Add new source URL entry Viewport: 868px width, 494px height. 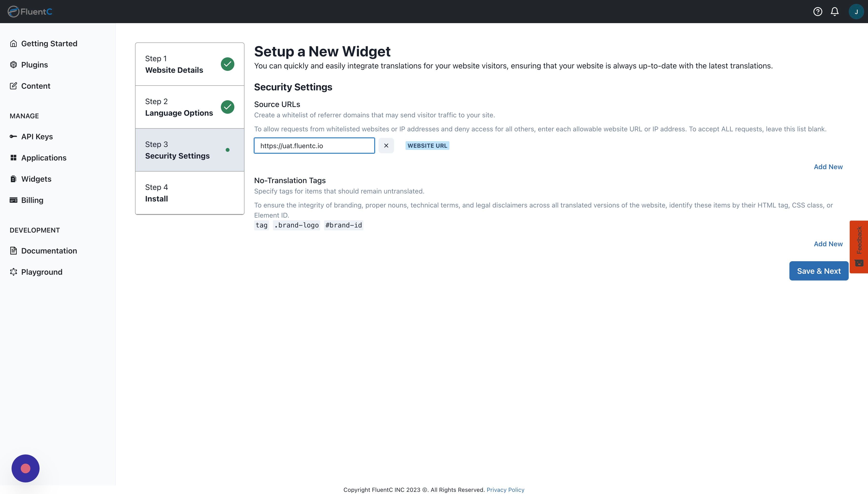[828, 167]
